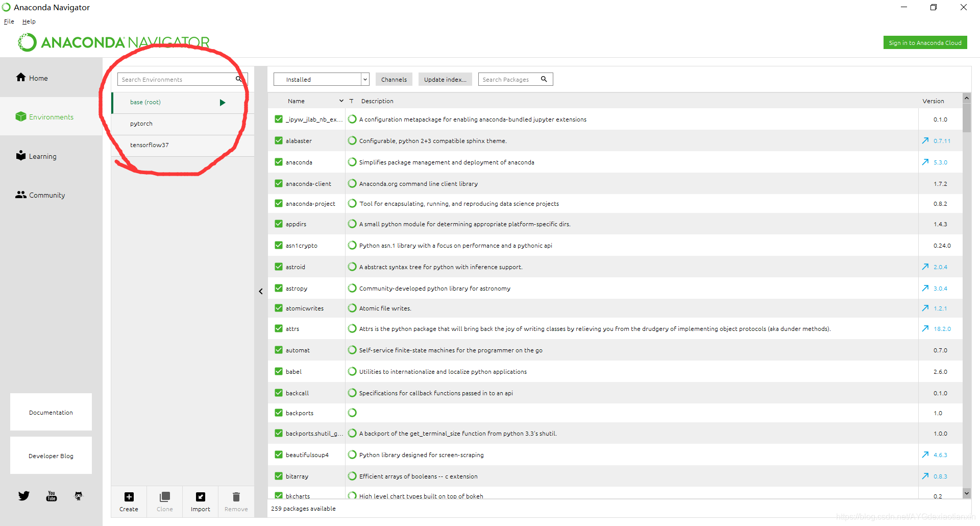Screen dimensions: 980x526
Task: Click the '259 packages available' status text
Action: (303, 509)
